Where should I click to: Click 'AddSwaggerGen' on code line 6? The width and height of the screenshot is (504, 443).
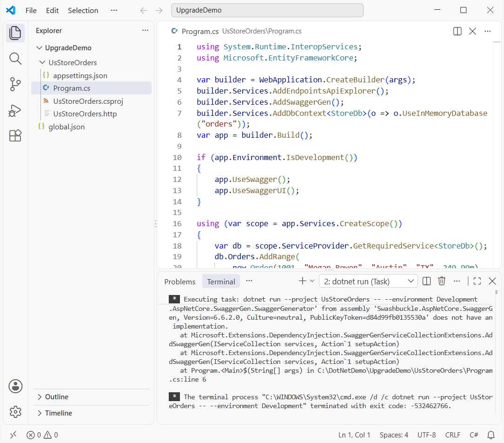click(301, 102)
